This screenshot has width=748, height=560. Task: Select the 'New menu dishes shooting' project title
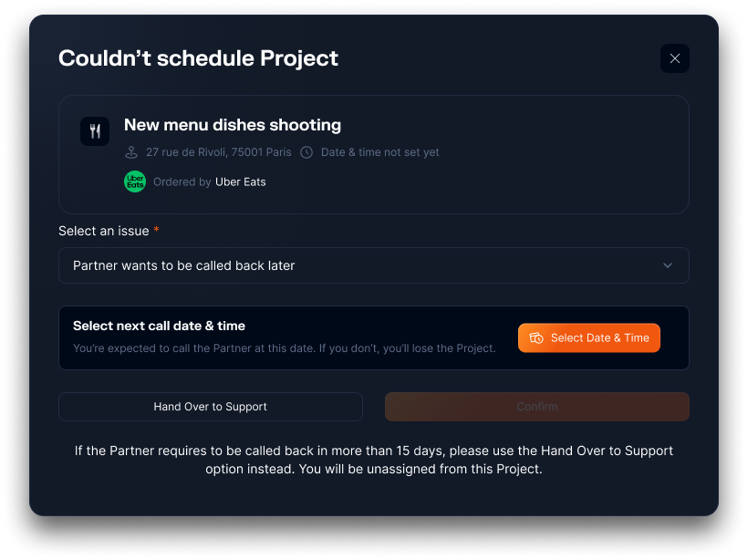233,125
